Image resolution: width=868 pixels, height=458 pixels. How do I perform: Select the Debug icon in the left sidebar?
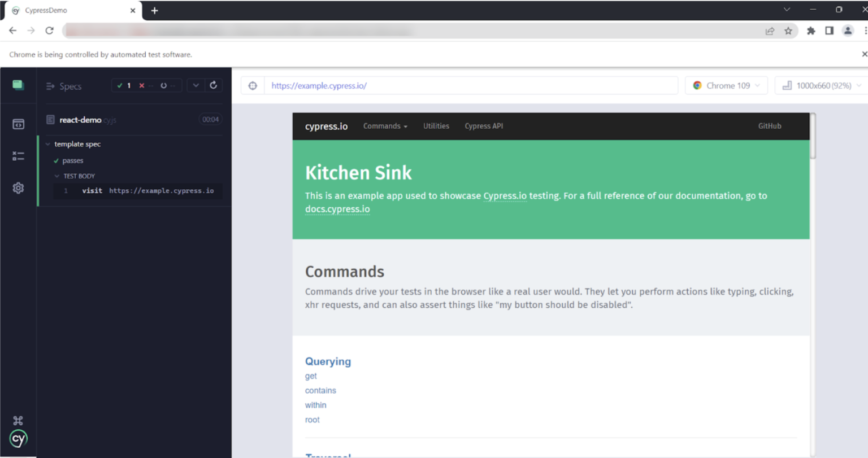coord(18,124)
